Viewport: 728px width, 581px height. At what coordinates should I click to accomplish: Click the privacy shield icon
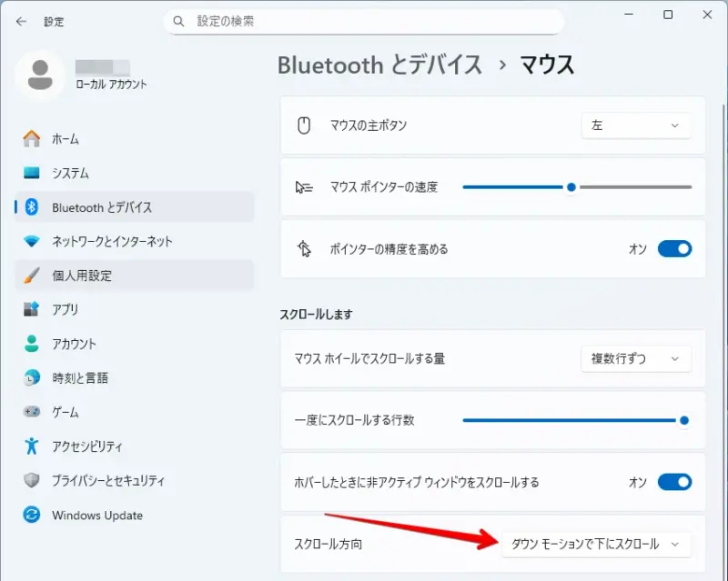coord(32,480)
